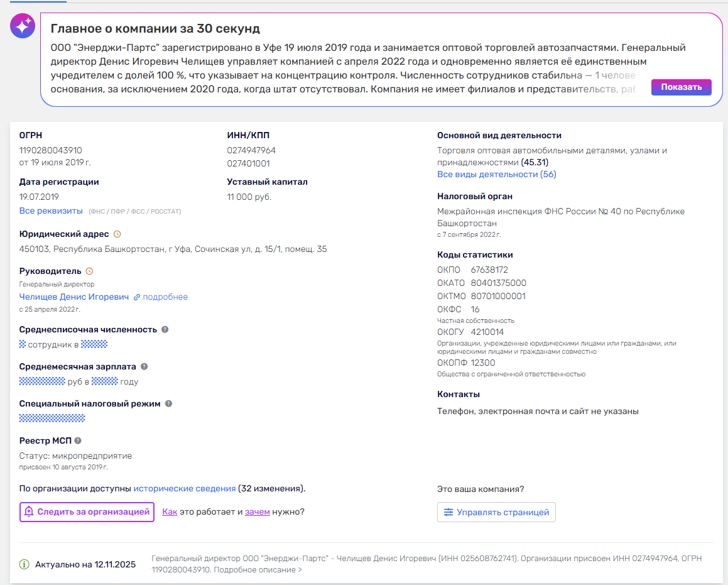Open the help icon for Специальный налоговый режим
The width and height of the screenshot is (728, 585).
click(x=168, y=404)
